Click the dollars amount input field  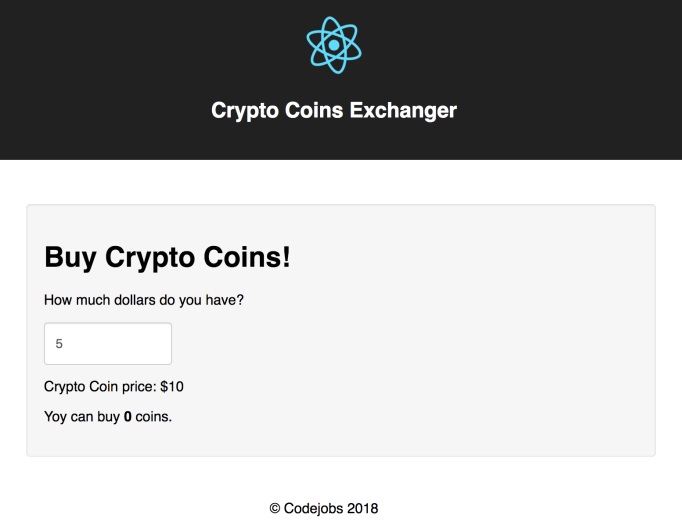point(108,343)
